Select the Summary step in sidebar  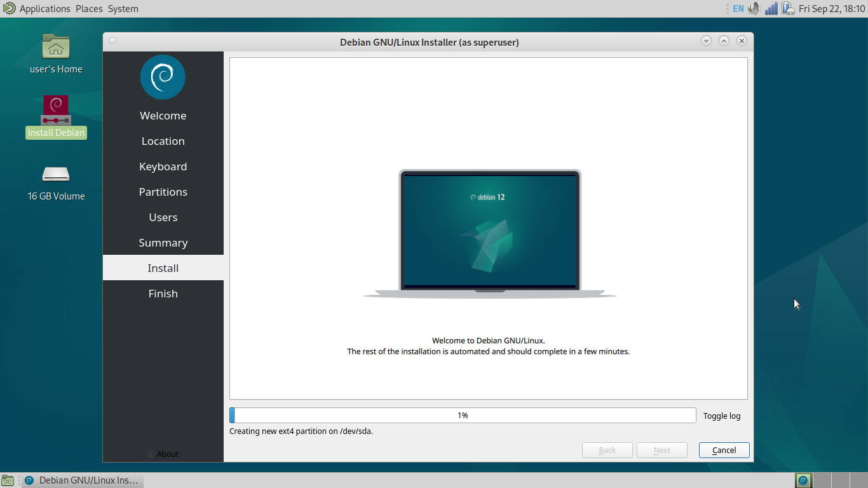pos(163,243)
